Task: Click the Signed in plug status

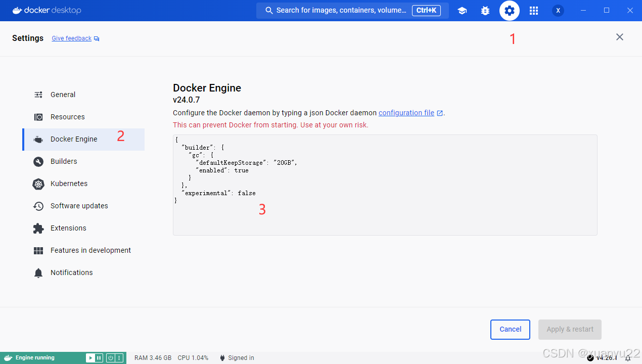Action: tap(237, 358)
